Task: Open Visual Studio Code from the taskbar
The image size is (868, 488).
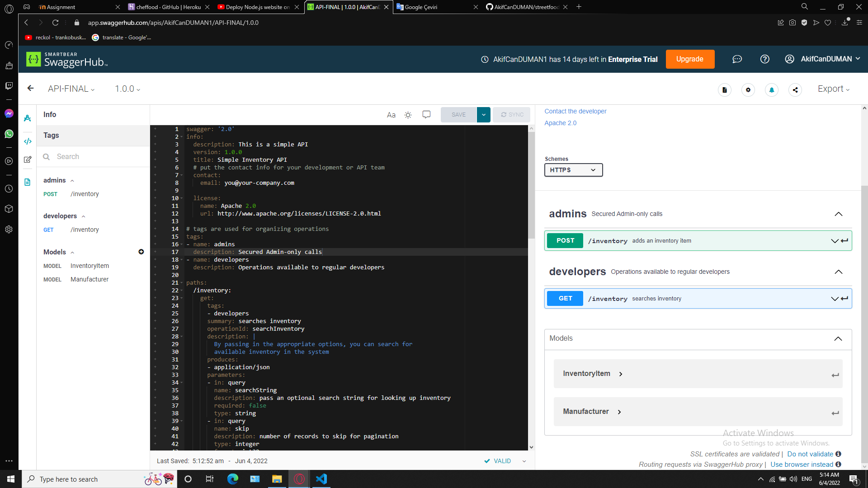Action: tap(321, 479)
